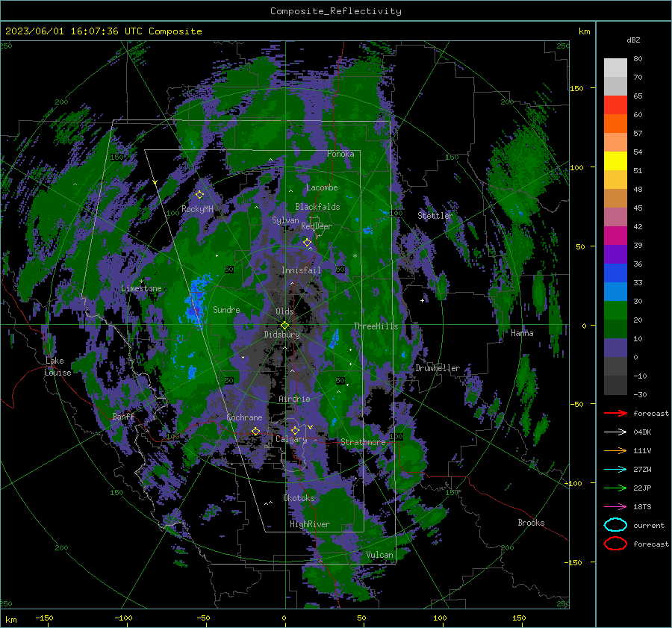
Task: Click the Hanna label on the map
Action: pyautogui.click(x=522, y=333)
